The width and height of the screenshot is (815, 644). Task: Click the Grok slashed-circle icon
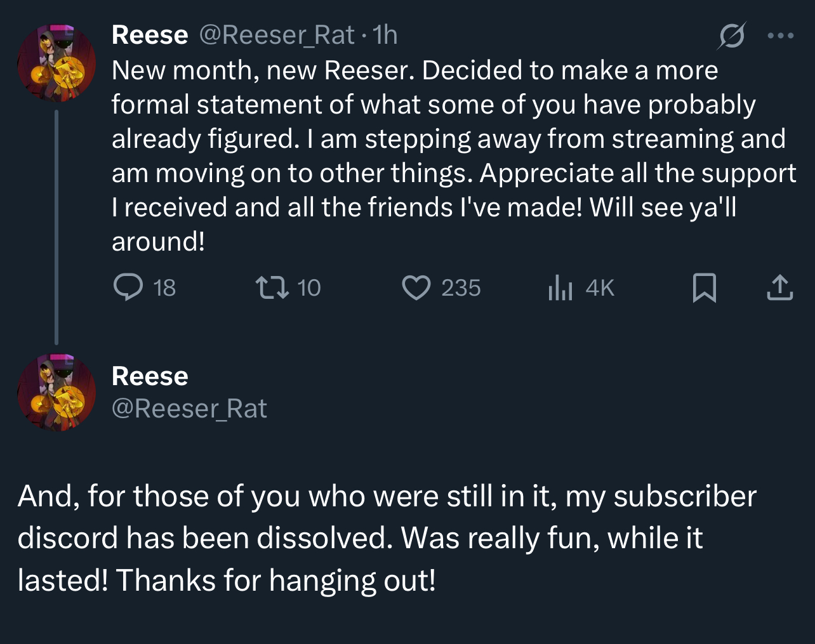731,36
